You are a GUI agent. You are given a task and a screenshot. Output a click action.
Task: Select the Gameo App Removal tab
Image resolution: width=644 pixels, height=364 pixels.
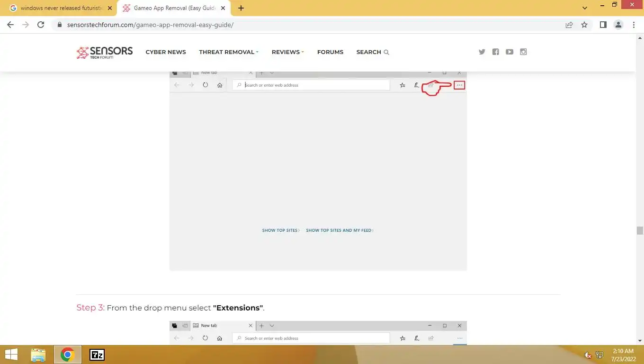173,8
